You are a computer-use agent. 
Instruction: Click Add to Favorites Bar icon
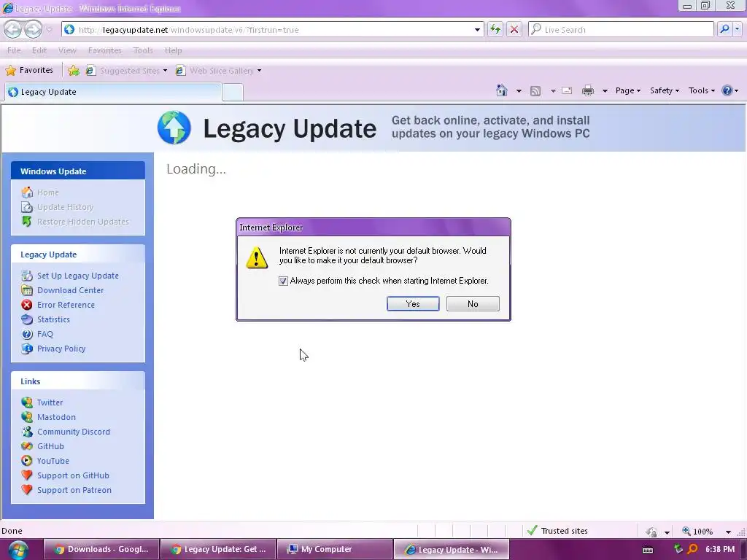point(74,71)
